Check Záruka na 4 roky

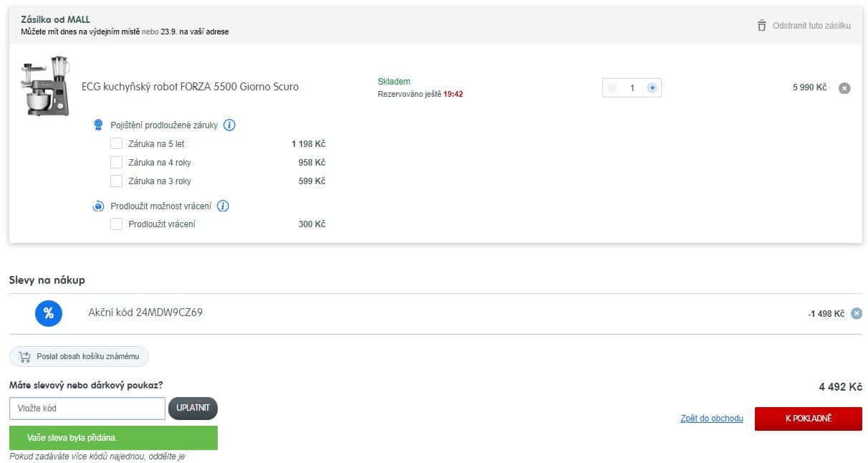click(116, 163)
